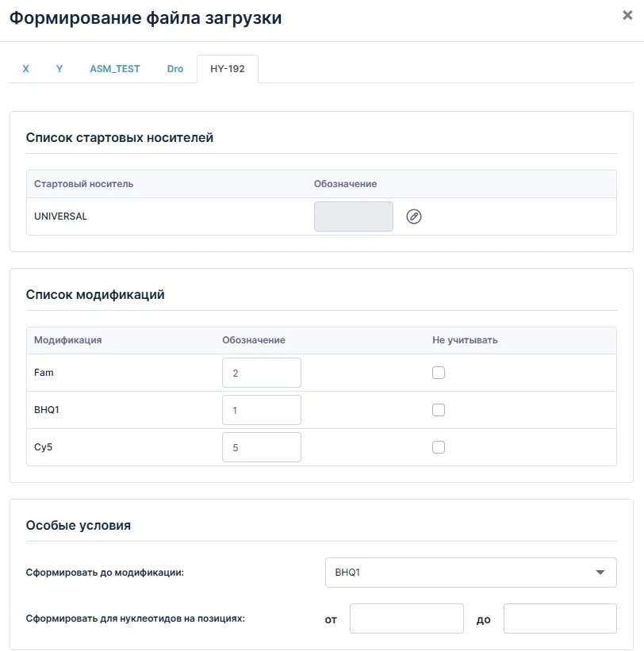This screenshot has height=651, width=644.
Task: Click the greyed UNIVERSAL designation field
Action: pos(354,216)
